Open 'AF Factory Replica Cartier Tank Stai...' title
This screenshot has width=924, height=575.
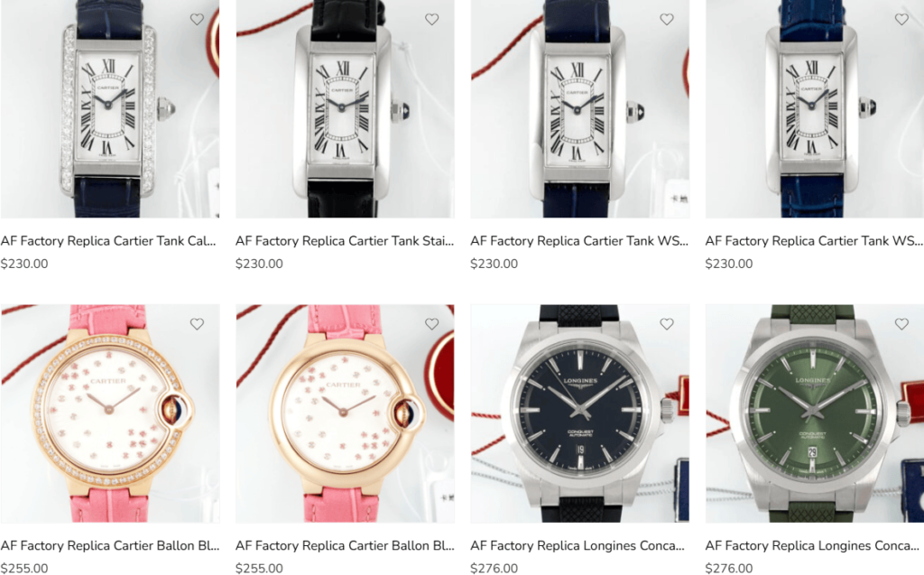click(345, 241)
